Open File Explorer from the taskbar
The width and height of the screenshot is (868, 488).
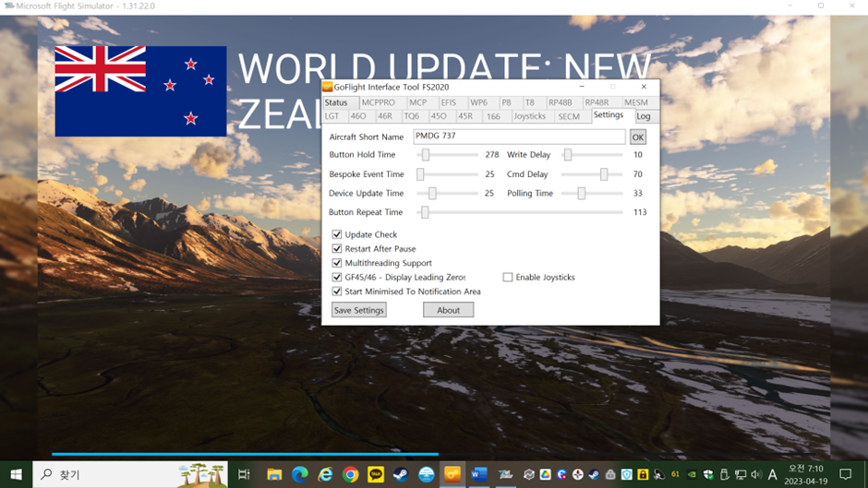tap(274, 474)
